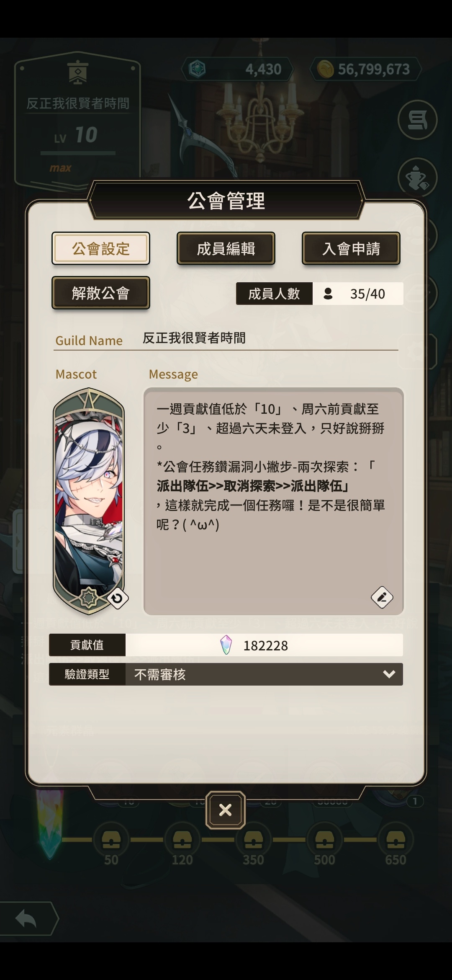Tap the 350-point reward chest

[254, 839]
